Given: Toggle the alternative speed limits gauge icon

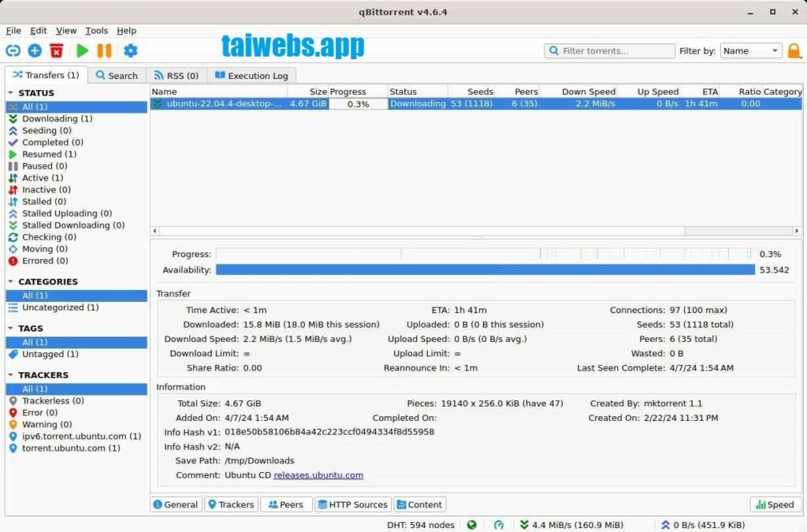Looking at the screenshot, I should click(x=499, y=525).
